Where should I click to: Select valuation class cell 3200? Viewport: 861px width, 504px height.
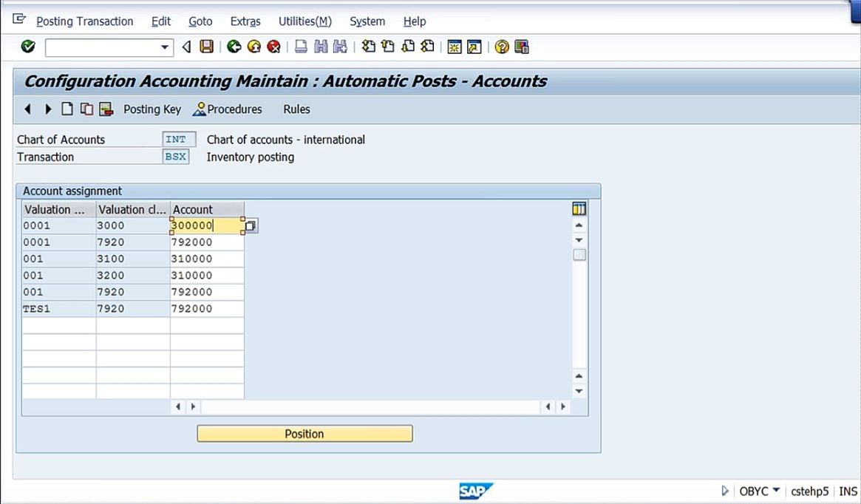pyautogui.click(x=133, y=275)
